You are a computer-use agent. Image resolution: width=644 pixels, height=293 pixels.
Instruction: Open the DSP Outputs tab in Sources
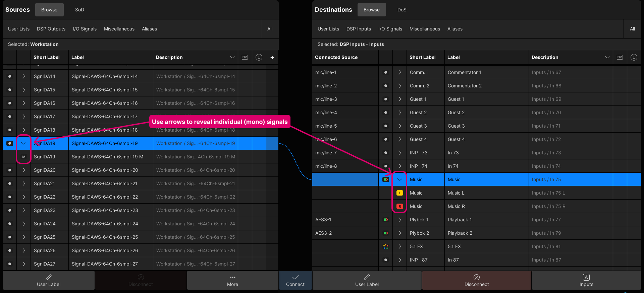[x=51, y=29]
